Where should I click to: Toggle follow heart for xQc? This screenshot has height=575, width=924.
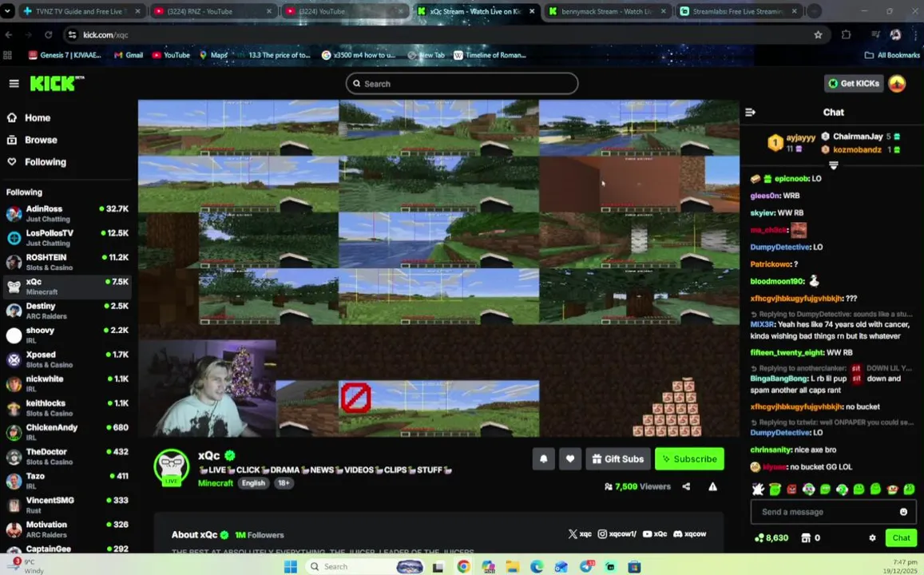(570, 459)
